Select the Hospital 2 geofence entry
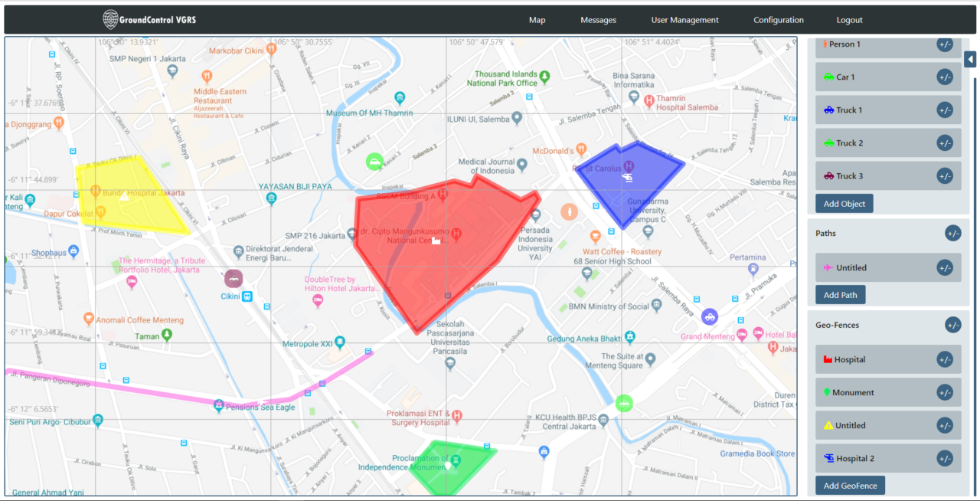 point(854,459)
